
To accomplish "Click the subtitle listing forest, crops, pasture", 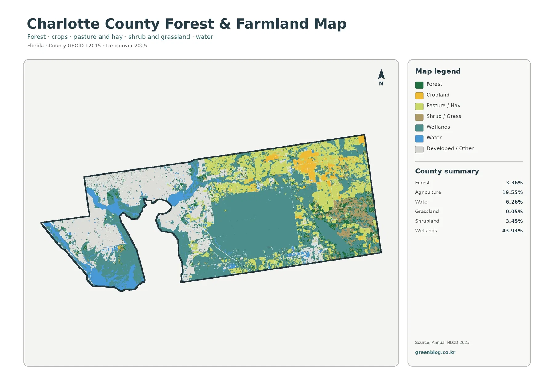I will 120,37.
